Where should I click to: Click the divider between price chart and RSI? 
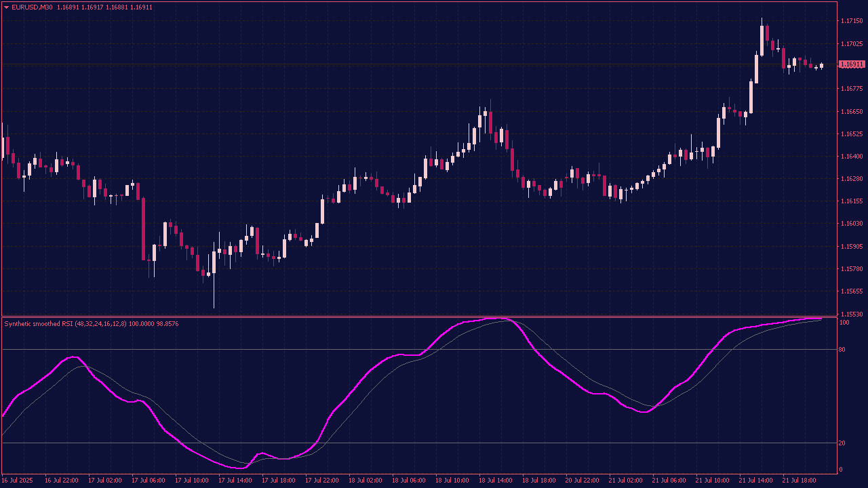coord(420,317)
